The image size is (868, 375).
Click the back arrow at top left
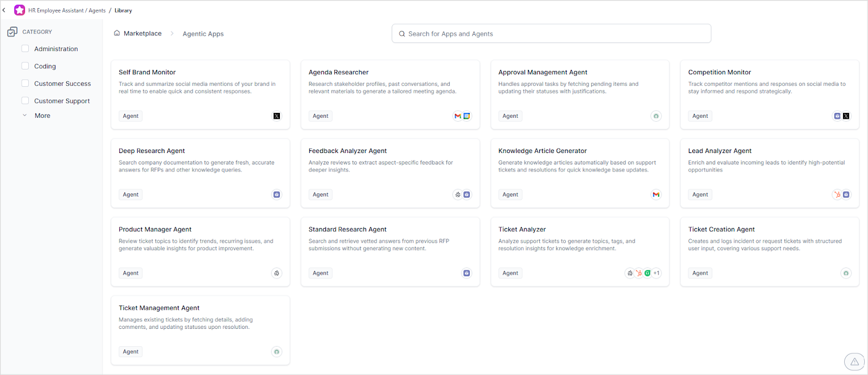tap(4, 10)
